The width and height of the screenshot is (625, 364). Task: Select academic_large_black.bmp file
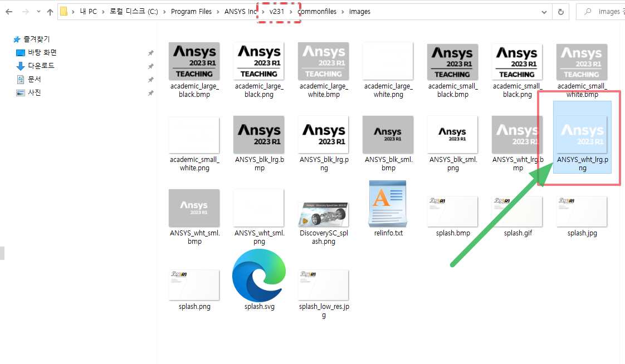click(194, 70)
